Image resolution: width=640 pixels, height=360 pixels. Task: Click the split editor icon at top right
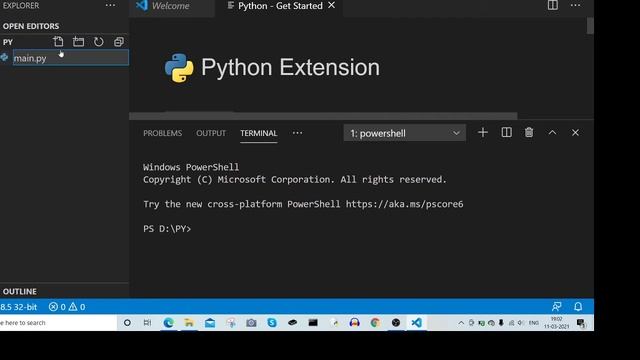point(553,5)
